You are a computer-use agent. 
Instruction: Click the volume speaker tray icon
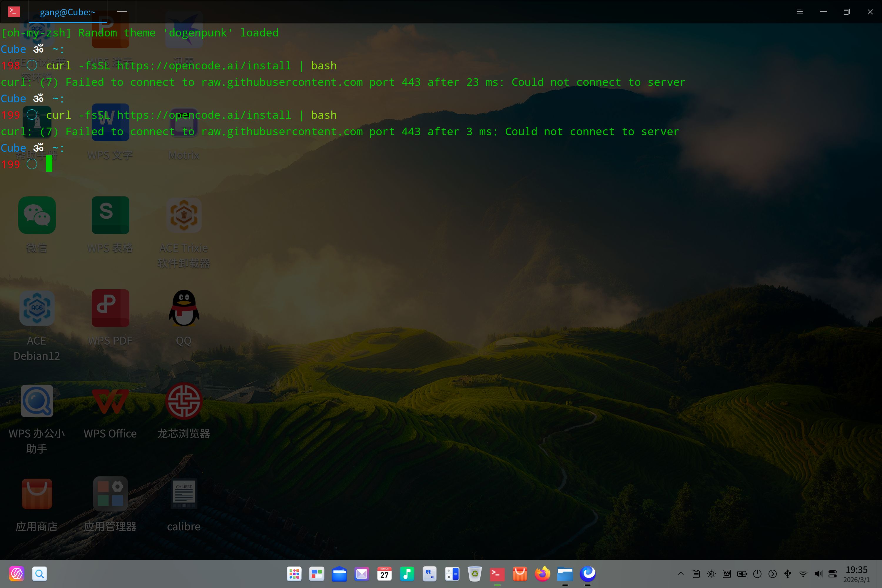tap(818, 574)
